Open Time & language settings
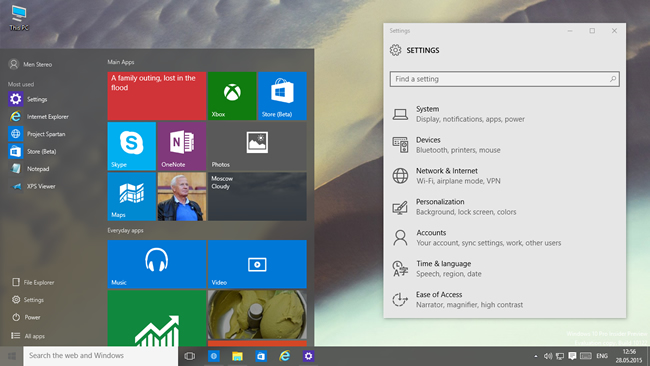The width and height of the screenshot is (650, 366). pos(504,269)
